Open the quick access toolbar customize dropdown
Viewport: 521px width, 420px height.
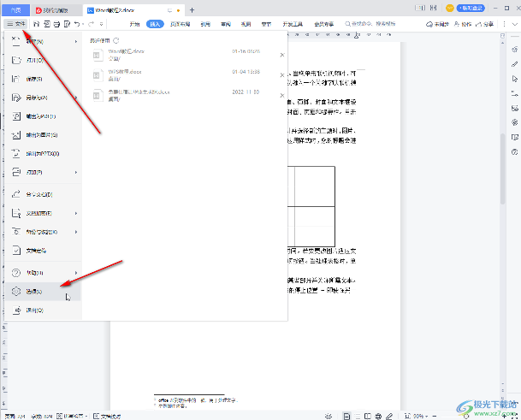point(101,24)
